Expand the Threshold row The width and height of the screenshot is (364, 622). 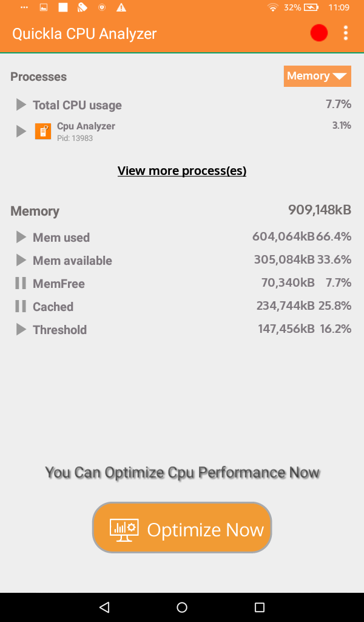pyautogui.click(x=20, y=329)
